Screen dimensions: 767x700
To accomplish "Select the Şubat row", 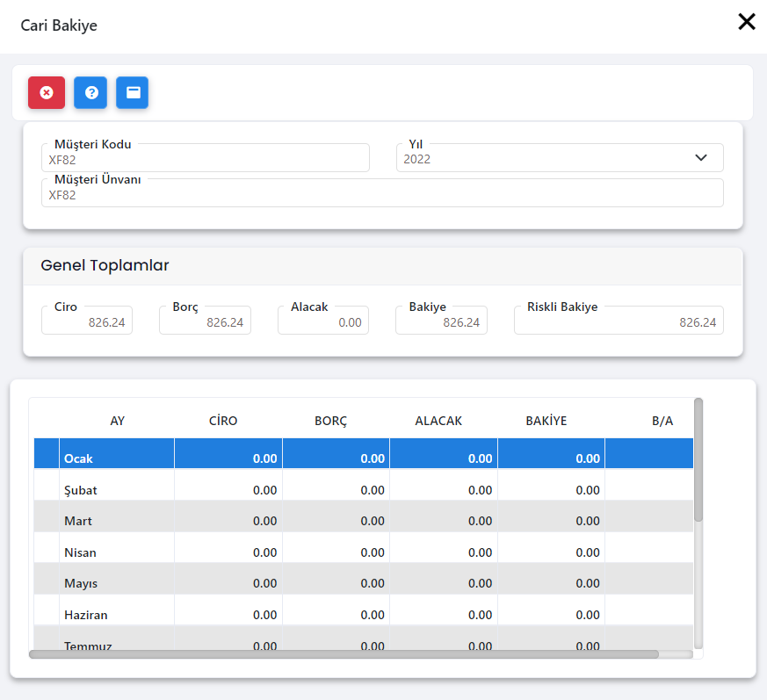I will point(364,485).
